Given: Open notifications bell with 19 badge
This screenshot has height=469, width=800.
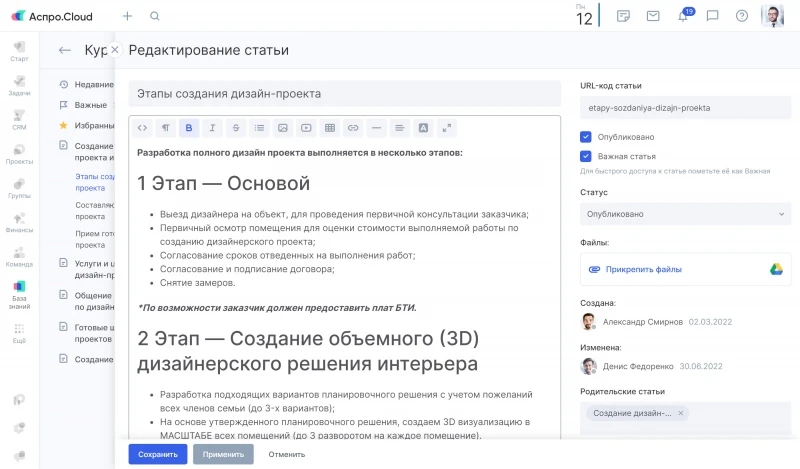Looking at the screenshot, I should pos(683,16).
